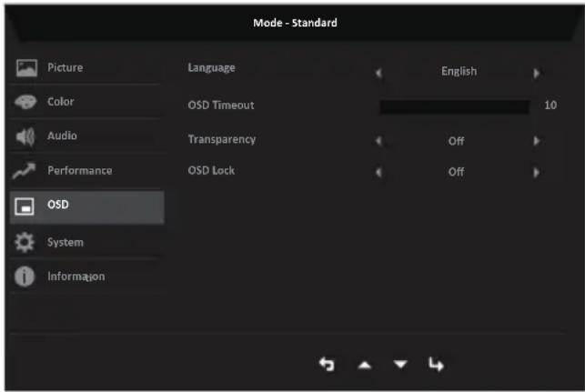585x392 pixels.
Task: Click right arrow for Transparency
Action: tap(536, 141)
